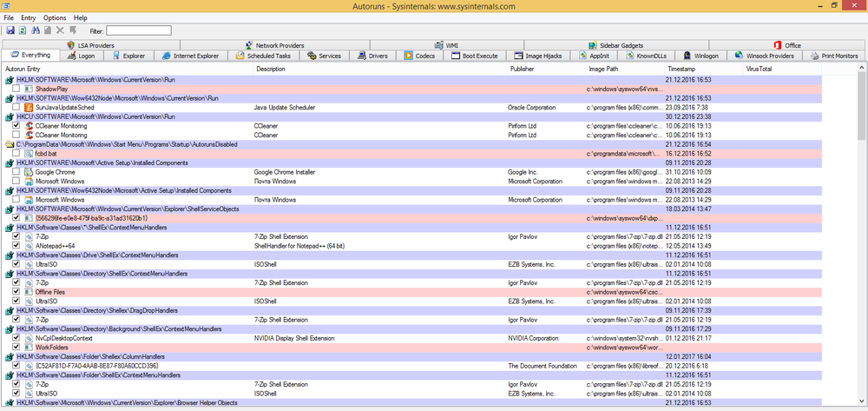868x411 pixels.
Task: Select the Boot Execute tab
Action: click(475, 56)
